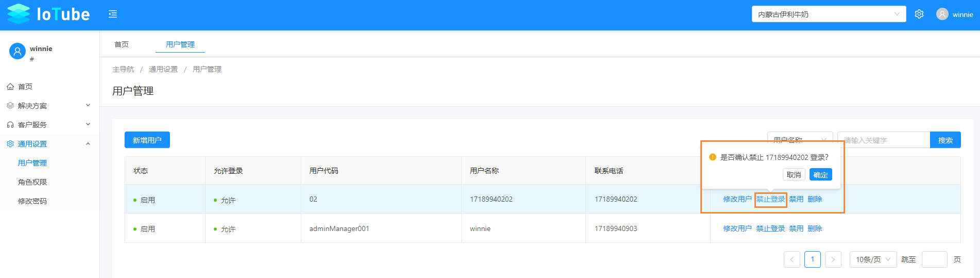Viewport: 980px width, 278px height.
Task: Collapse the 通用设置 menu chevron
Action: 88,144
